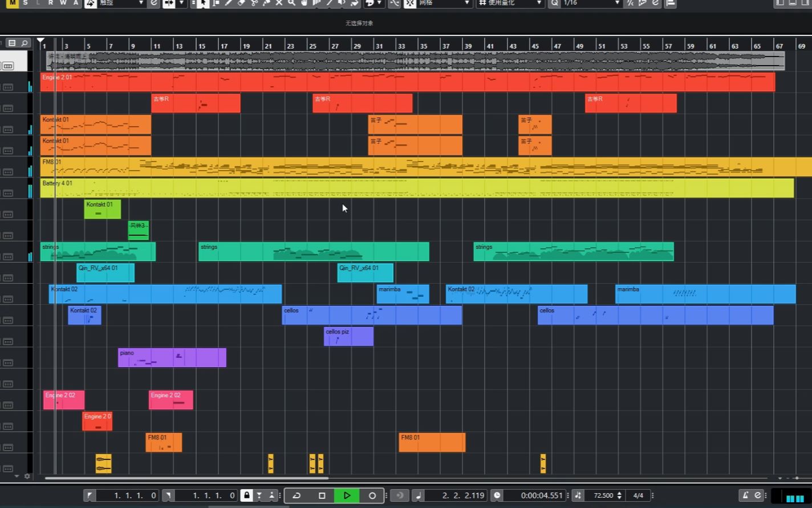Select the Draw pencil tool
The height and width of the screenshot is (508, 812).
pyautogui.click(x=229, y=3)
